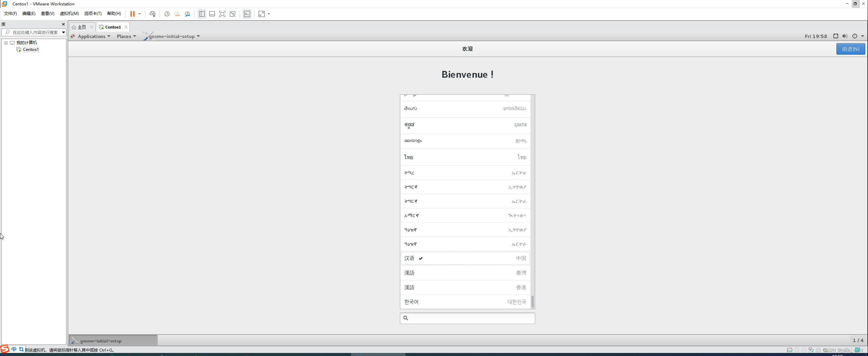Viewport: 868px width, 356px height.
Task: Open the 虚拟机(M) menu
Action: point(69,14)
